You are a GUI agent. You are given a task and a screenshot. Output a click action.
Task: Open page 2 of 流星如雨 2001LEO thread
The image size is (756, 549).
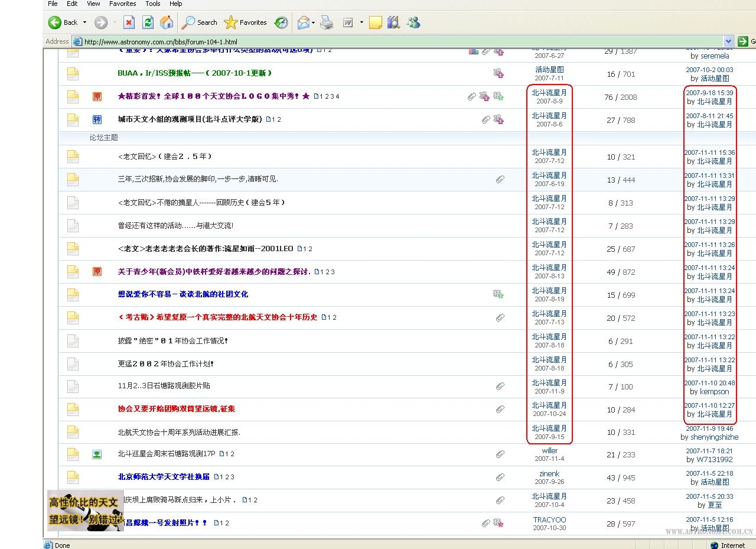[311, 249]
